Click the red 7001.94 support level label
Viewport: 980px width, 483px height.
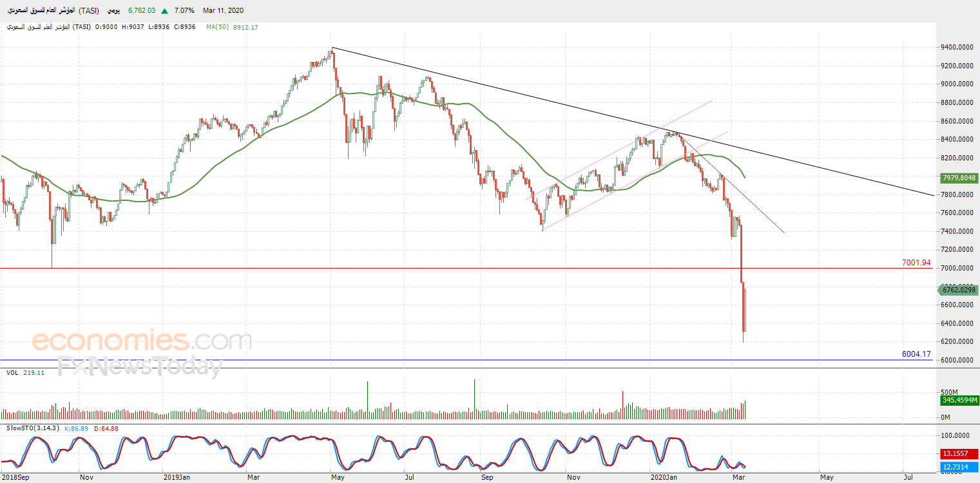(x=916, y=263)
